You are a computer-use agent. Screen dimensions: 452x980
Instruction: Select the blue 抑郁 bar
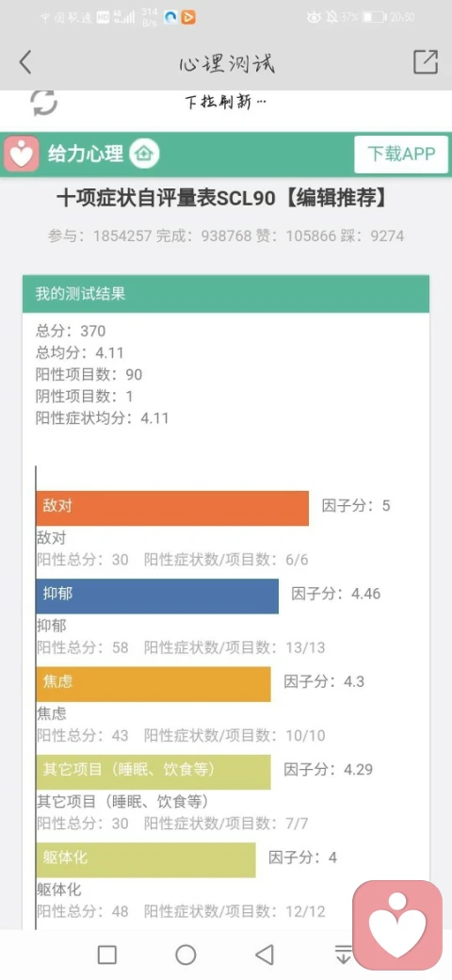157,596
